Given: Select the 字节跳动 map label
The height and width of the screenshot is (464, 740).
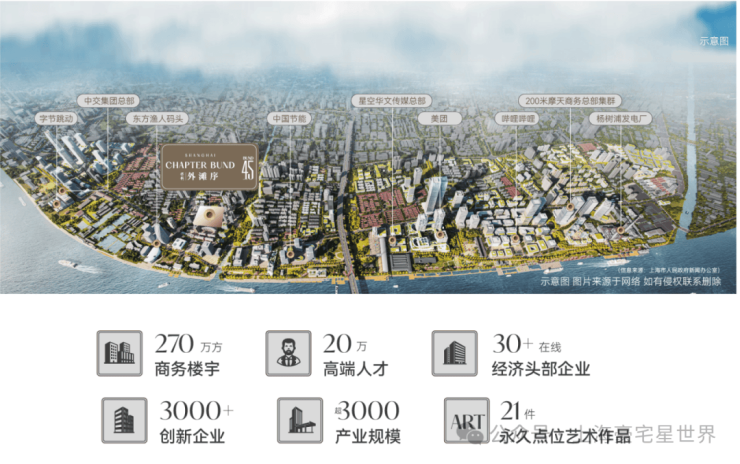Looking at the screenshot, I should (x=56, y=118).
